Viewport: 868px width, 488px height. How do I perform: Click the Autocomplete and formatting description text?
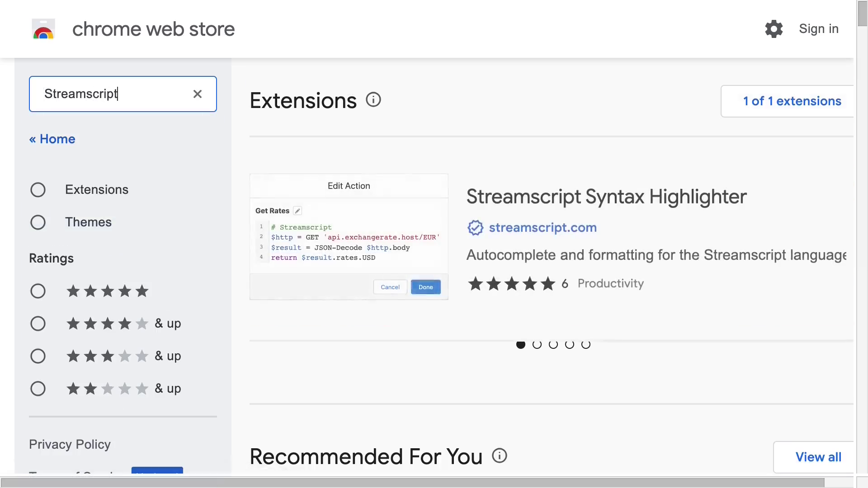(656, 255)
